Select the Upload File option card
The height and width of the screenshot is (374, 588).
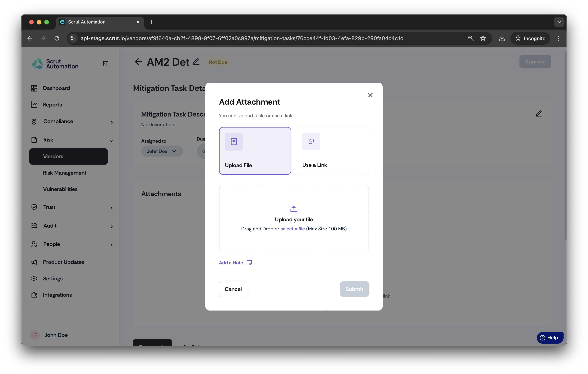(x=255, y=151)
